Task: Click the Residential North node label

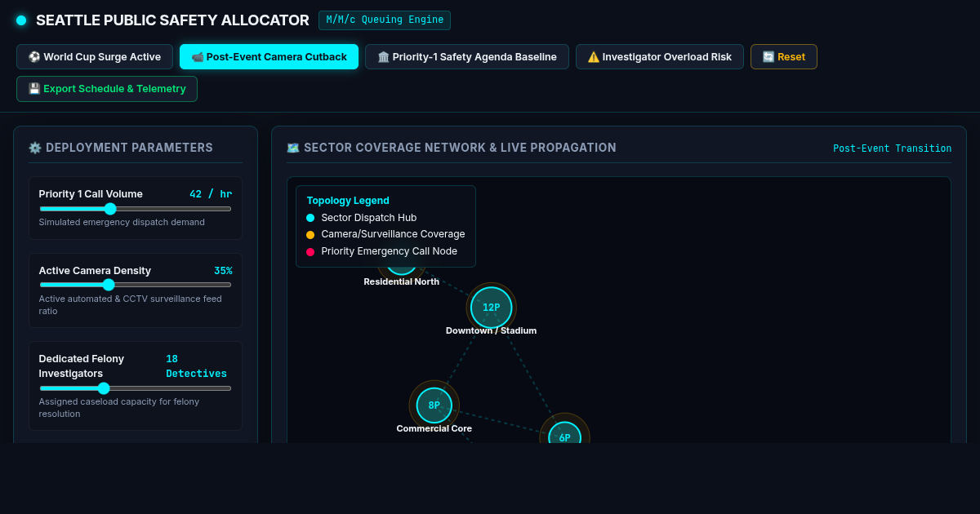Action: 401,281
